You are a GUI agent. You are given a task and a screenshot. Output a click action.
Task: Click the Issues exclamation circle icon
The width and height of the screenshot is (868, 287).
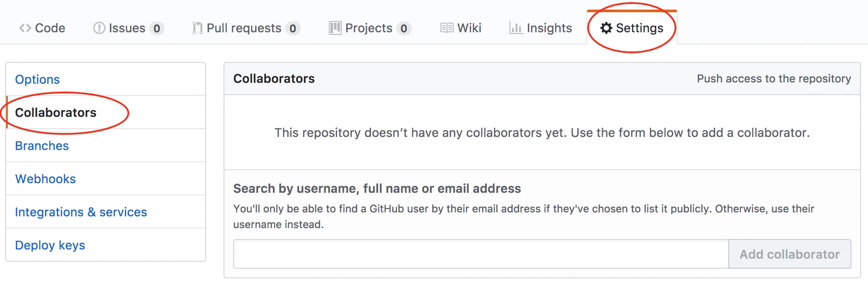99,28
